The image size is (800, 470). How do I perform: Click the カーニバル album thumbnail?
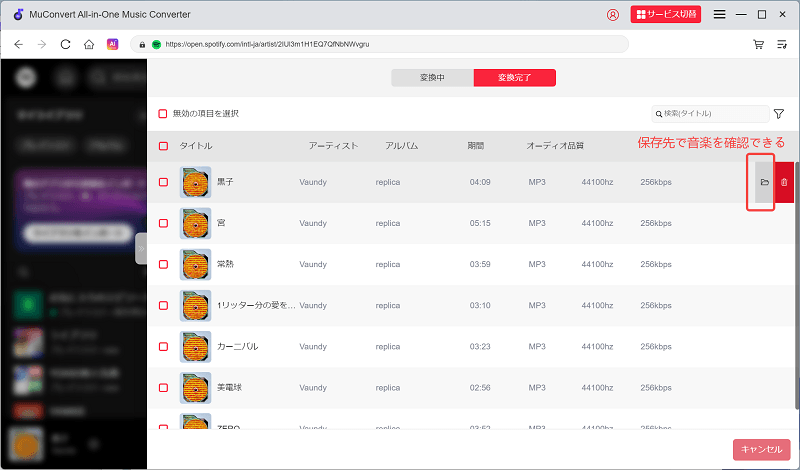(x=195, y=347)
